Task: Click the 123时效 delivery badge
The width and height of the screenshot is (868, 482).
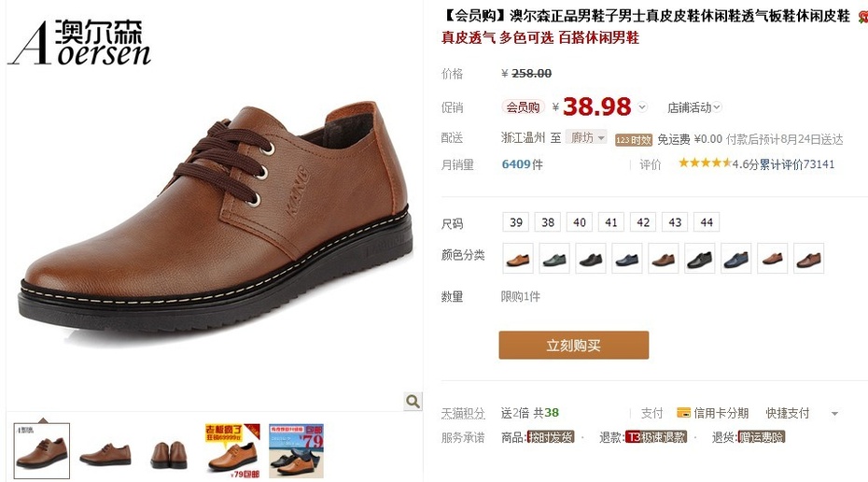Action: [x=634, y=139]
